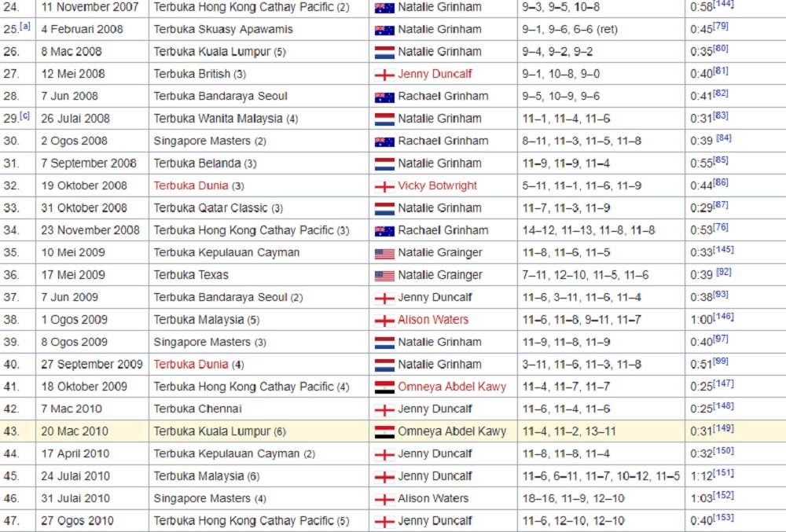The height and width of the screenshot is (532, 786).
Task: Click Australian flag in row 34
Action: coord(384,231)
